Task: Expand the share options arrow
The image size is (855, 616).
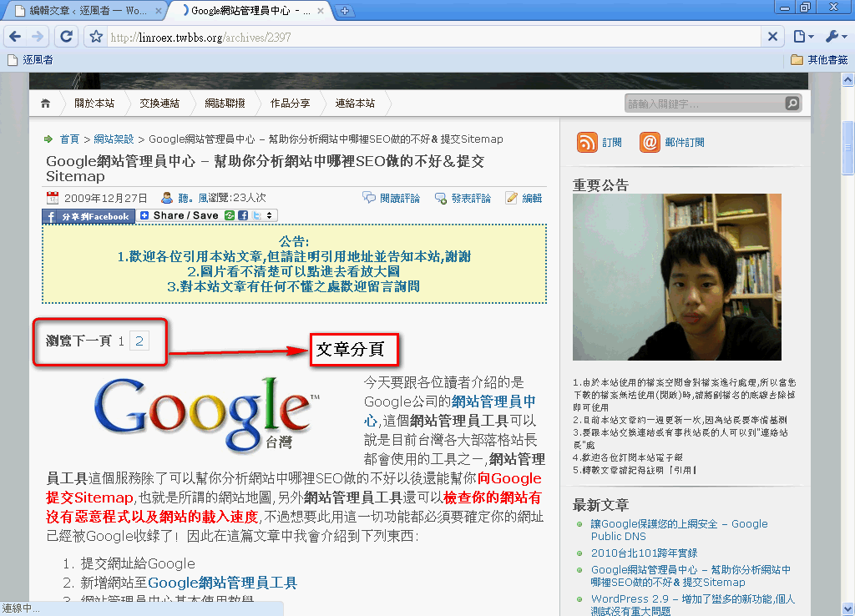Action: [270, 215]
